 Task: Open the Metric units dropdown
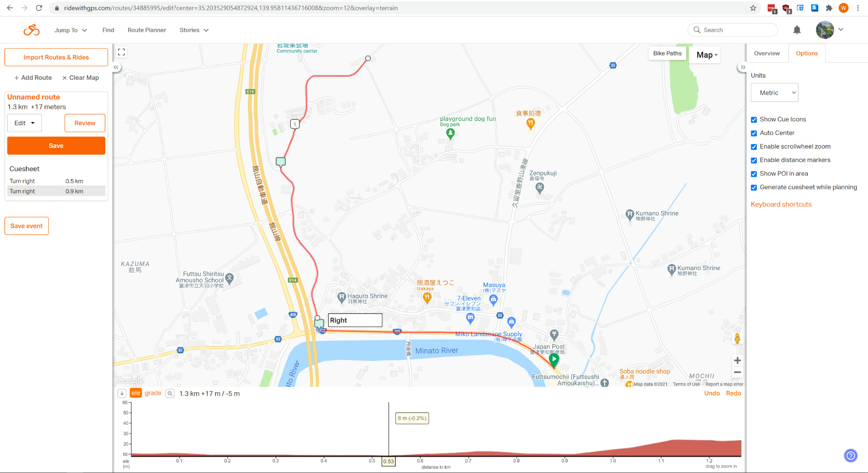[x=774, y=93]
